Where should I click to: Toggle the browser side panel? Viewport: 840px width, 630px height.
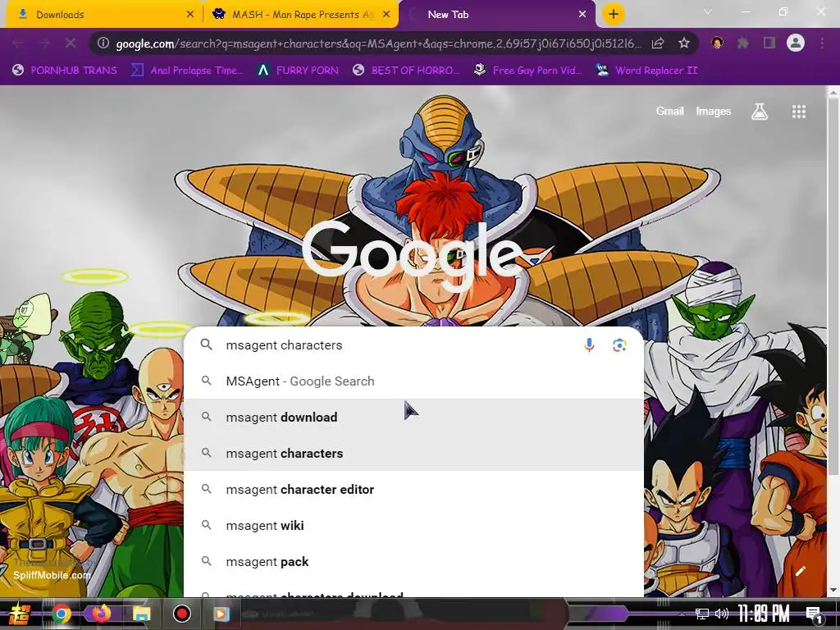tap(769, 43)
